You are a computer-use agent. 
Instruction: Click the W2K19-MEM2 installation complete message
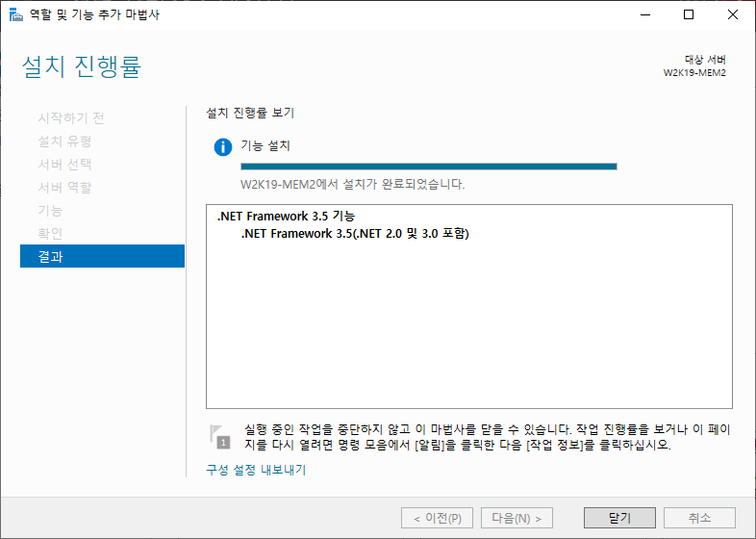[352, 185]
